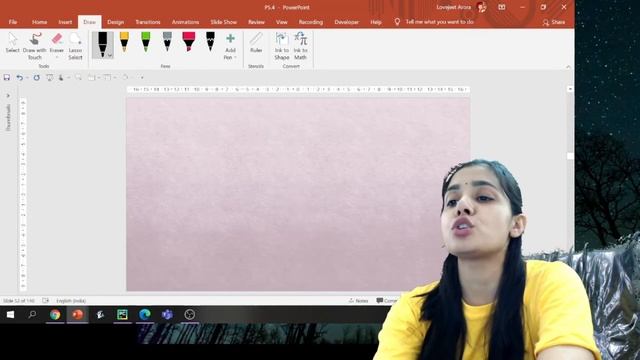This screenshot has width=640, height=360.
Task: Select the last black pen in gallery
Action: pyautogui.click(x=210, y=42)
